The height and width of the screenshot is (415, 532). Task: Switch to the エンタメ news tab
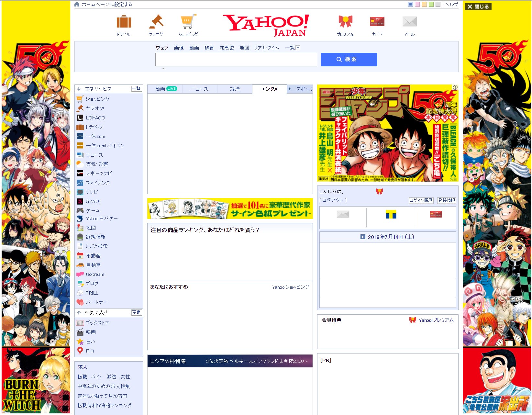point(270,89)
